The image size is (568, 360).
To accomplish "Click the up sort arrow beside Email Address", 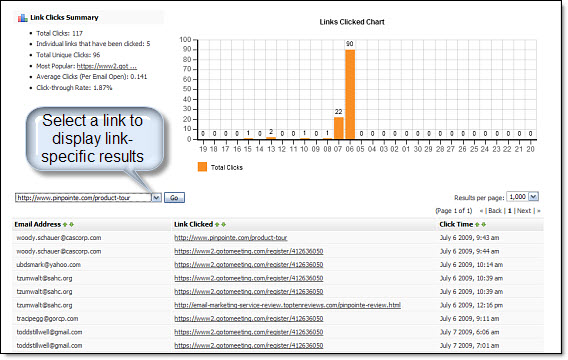I will click(x=65, y=225).
